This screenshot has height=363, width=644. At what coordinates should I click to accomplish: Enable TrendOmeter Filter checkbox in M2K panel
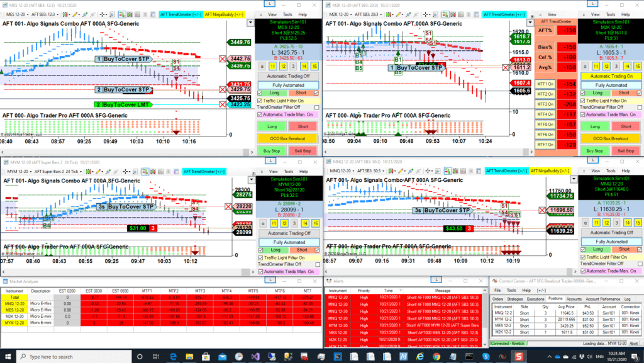[639, 107]
